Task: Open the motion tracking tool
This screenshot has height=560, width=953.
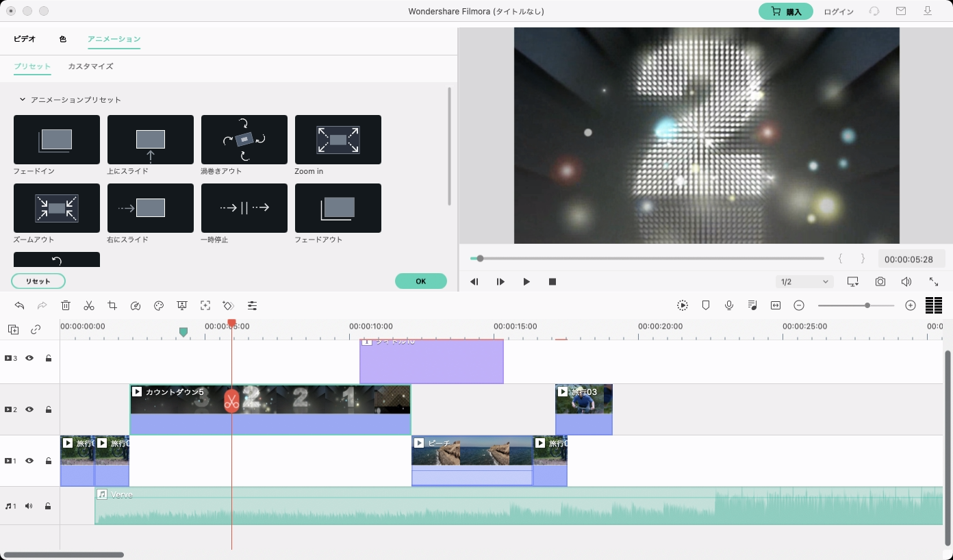Action: [205, 305]
